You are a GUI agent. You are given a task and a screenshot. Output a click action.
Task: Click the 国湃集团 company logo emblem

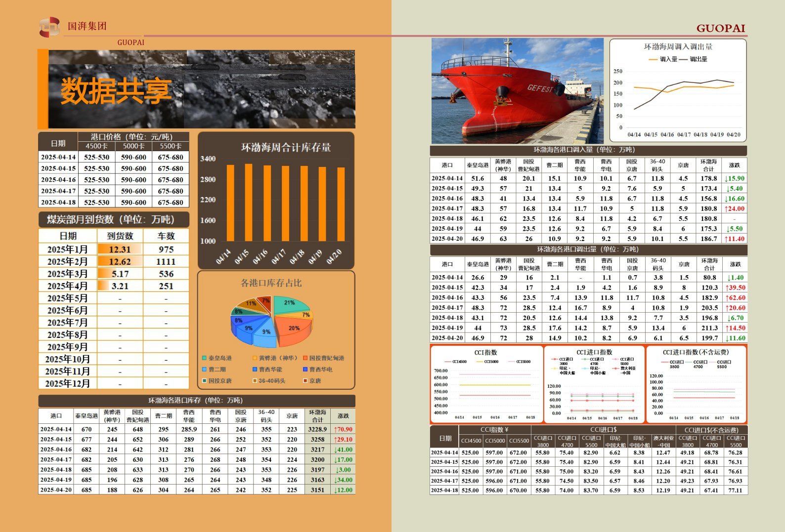tap(49, 27)
